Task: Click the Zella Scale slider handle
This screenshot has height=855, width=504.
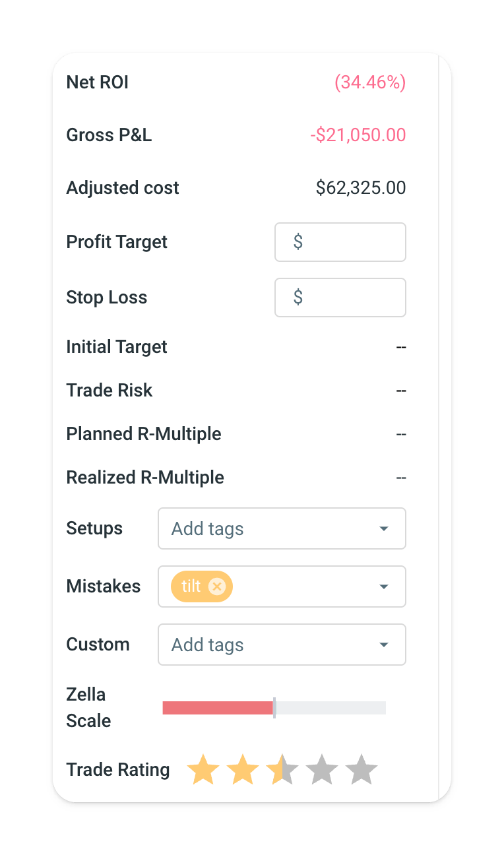Action: (274, 708)
